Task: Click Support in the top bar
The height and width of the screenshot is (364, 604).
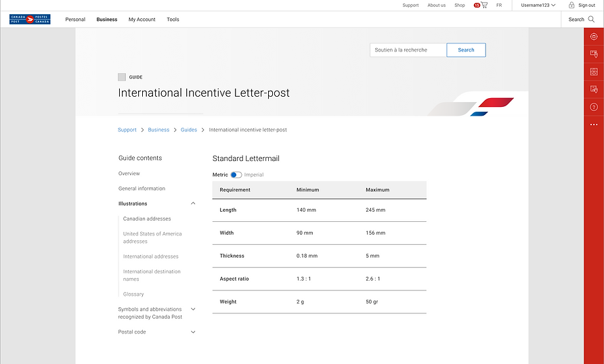Action: [x=410, y=5]
